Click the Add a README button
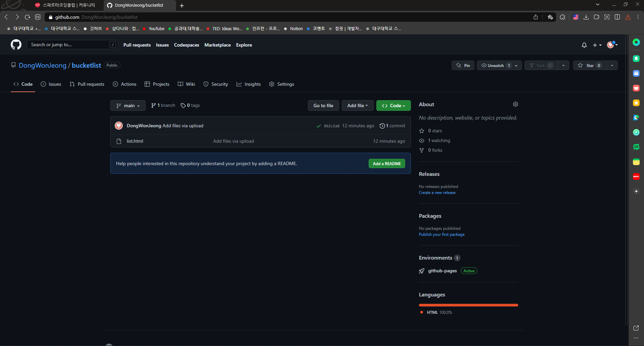The image size is (644, 346). click(x=387, y=163)
